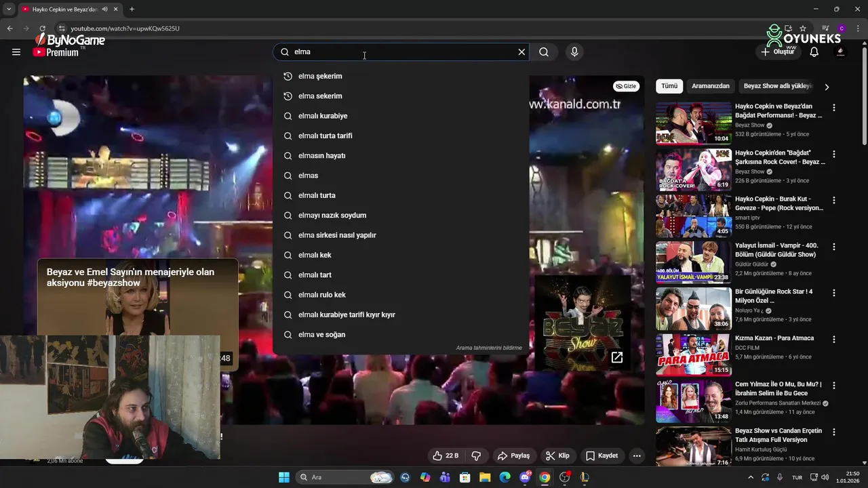This screenshot has height=488, width=868.
Task: Open the YouTube hamburger guide menu
Action: pos(16,52)
